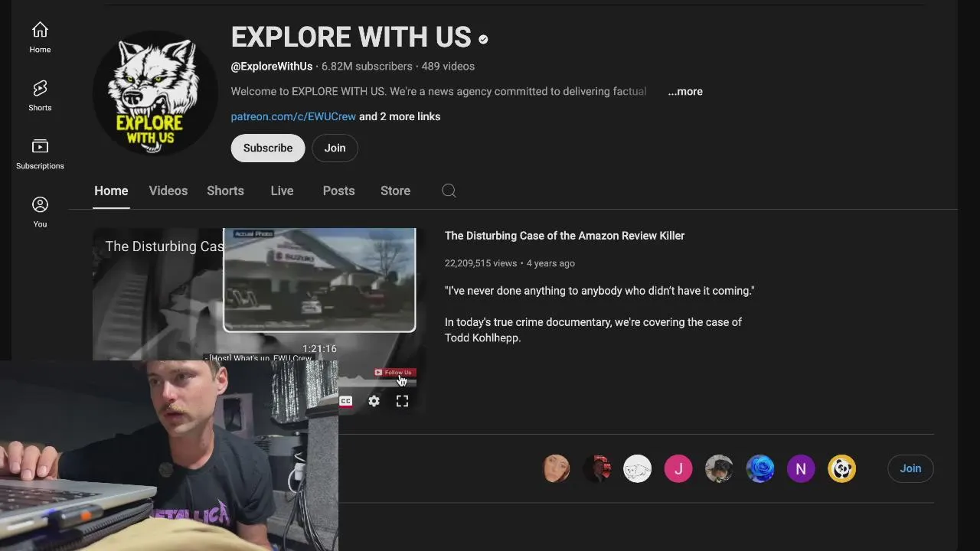Open the patreon.com/c/EWUCrew link
Viewport: 980px width, 551px height.
(x=293, y=116)
